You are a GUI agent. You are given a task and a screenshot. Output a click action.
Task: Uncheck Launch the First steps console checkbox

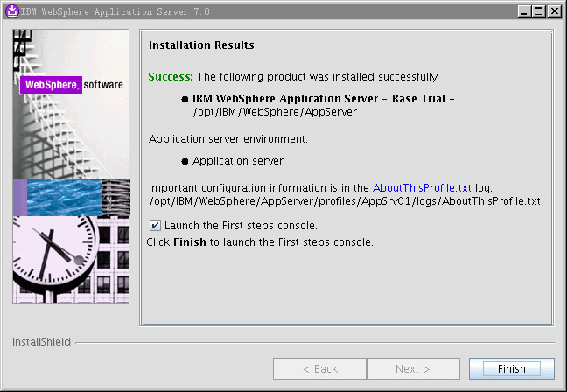click(155, 226)
